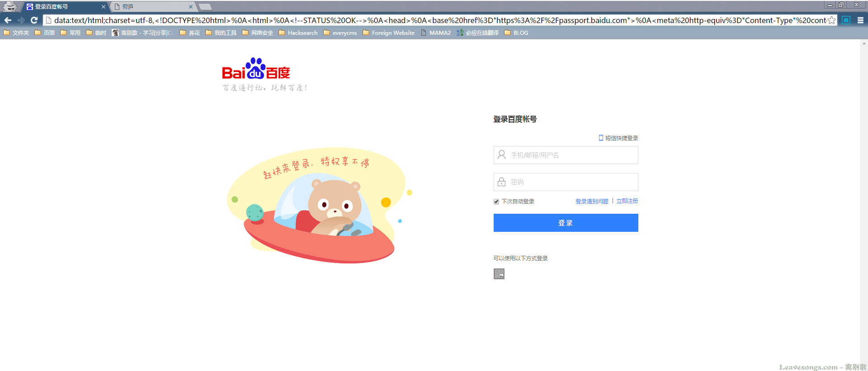The width and height of the screenshot is (868, 371).
Task: Reload the page with refresh icon
Action: [x=34, y=20]
